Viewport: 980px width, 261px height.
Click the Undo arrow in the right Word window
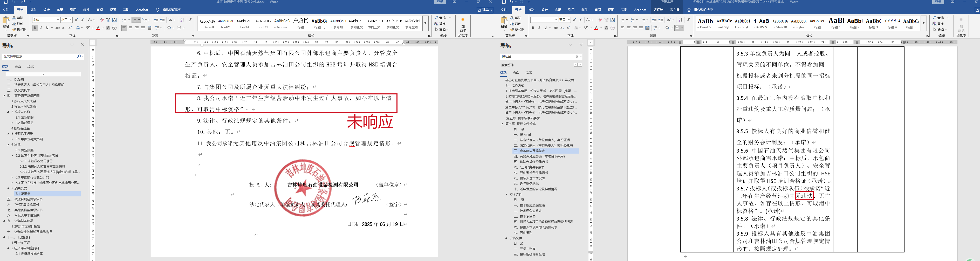click(x=511, y=2)
